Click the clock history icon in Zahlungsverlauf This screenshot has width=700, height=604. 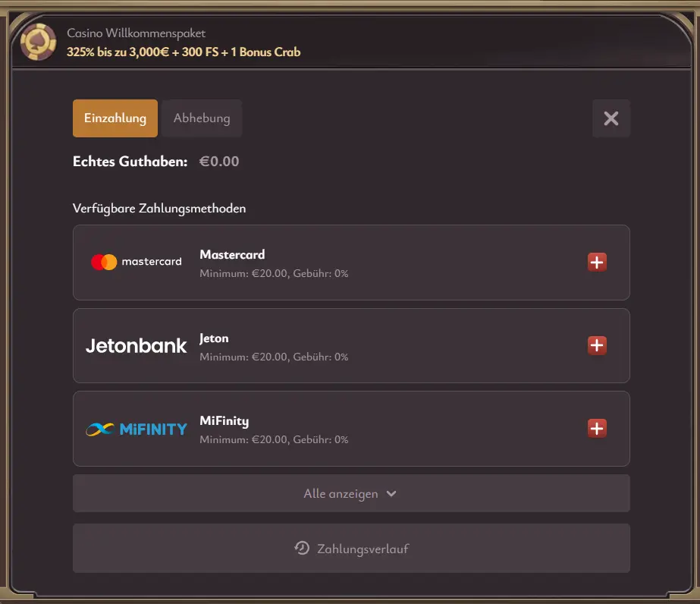point(302,549)
